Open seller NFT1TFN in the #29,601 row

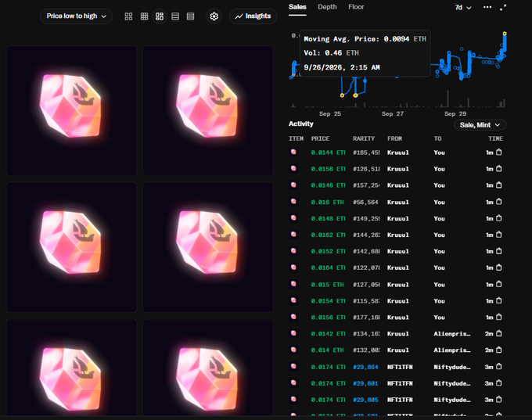[400, 383]
